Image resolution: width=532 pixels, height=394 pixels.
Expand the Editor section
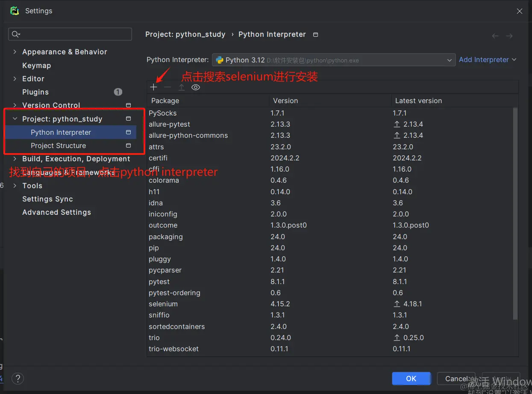[x=15, y=79]
